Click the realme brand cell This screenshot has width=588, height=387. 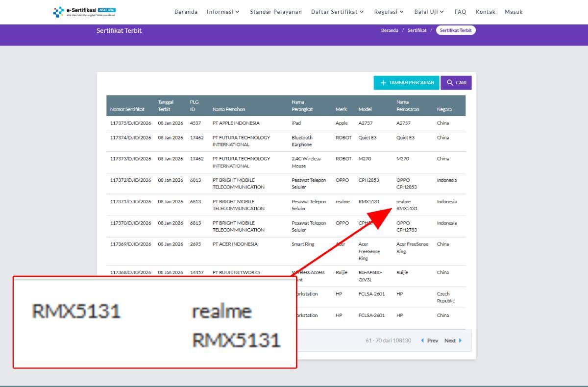pos(343,201)
